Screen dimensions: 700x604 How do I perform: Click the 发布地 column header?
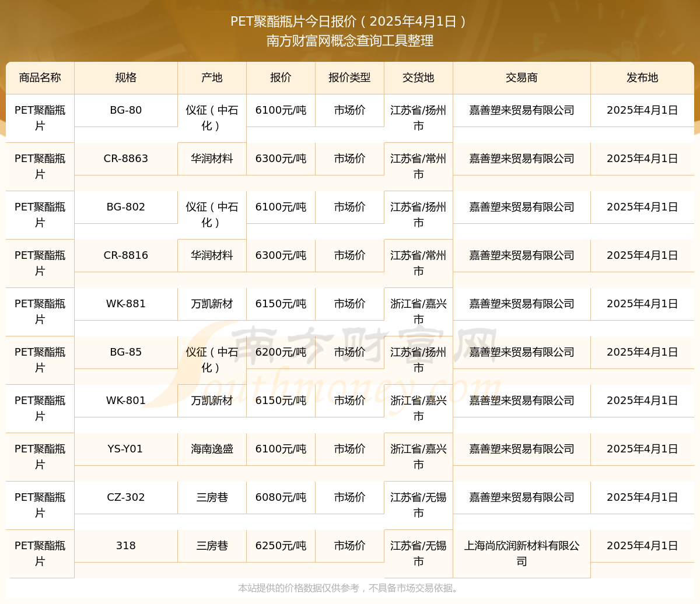pos(642,78)
